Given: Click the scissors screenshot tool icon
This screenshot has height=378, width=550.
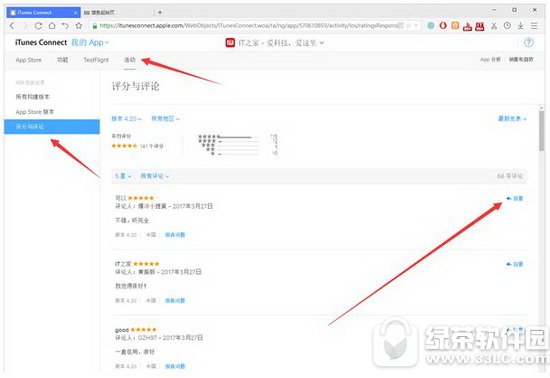Looking at the screenshot, I should [494, 26].
